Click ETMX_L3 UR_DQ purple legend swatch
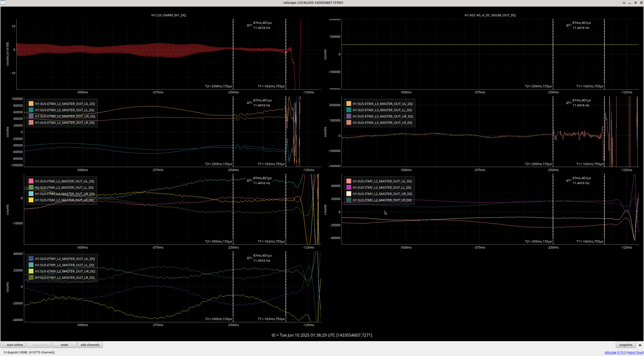644x356 pixels. 349,116
